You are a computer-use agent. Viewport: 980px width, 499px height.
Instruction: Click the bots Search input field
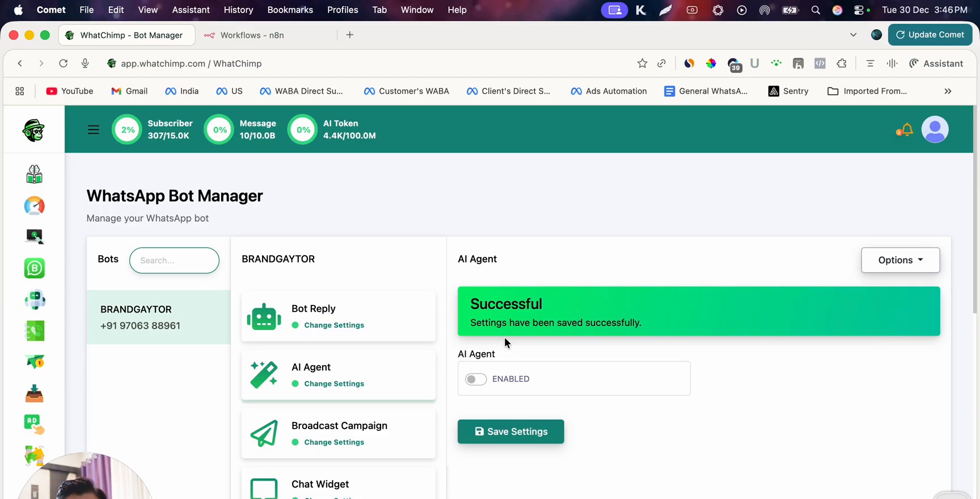coord(174,260)
